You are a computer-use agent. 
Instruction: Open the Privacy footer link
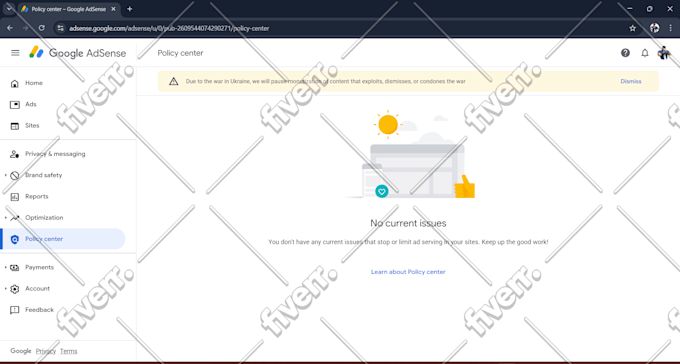click(x=46, y=351)
